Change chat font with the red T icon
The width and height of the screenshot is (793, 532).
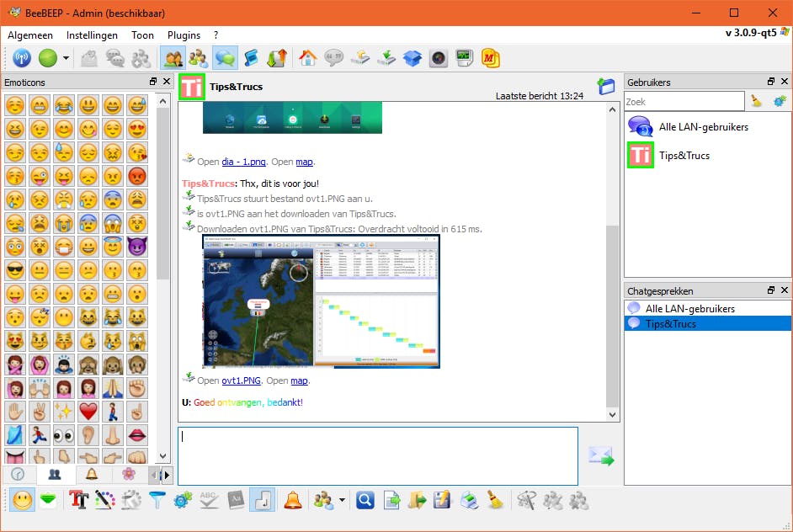78,500
